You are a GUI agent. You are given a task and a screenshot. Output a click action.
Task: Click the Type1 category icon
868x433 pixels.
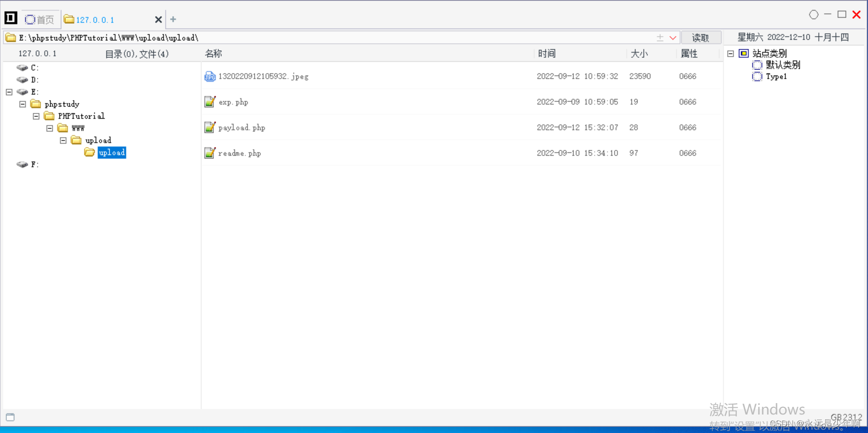(x=757, y=76)
